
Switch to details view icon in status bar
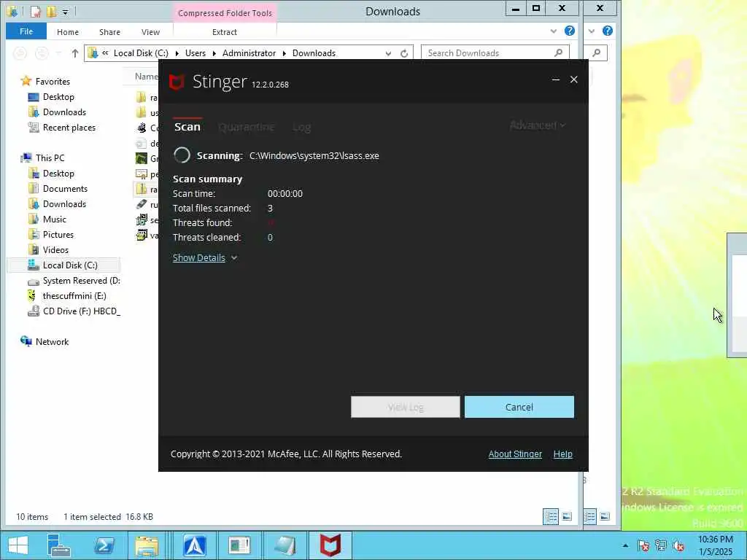(551, 516)
